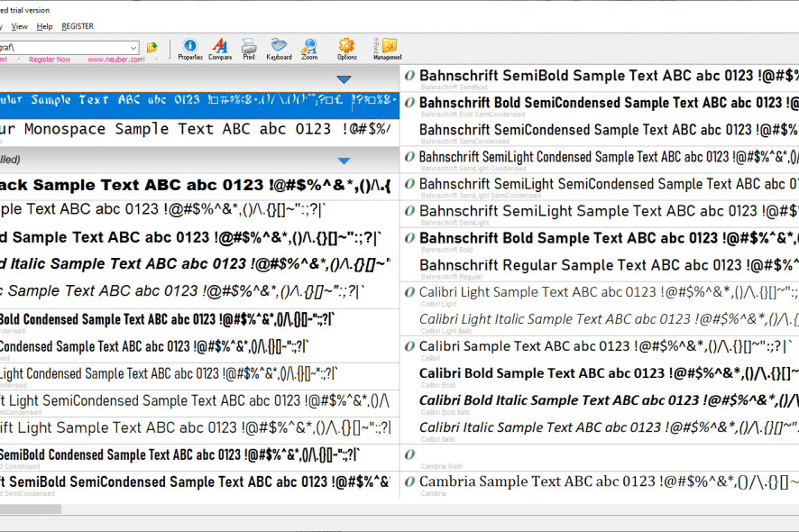Select 'Calibri Bold Italic Sample Text' row
Image resolution: width=799 pixels, height=532 pixels.
[600, 402]
